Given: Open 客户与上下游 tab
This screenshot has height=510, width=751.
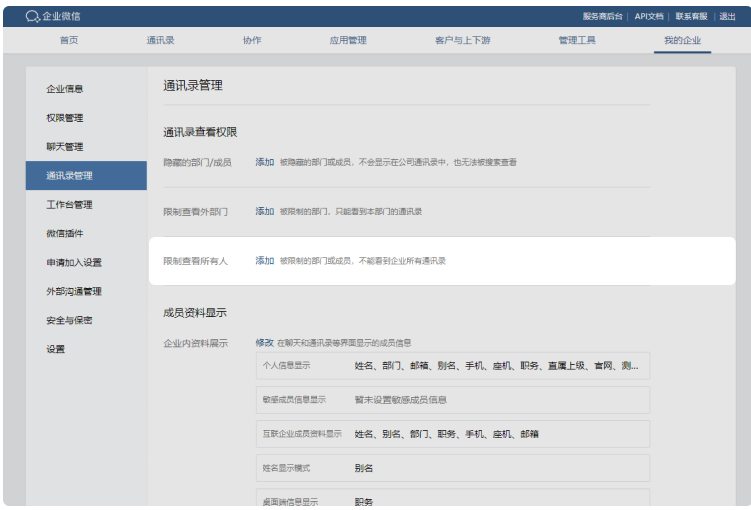Looking at the screenshot, I should click(462, 40).
